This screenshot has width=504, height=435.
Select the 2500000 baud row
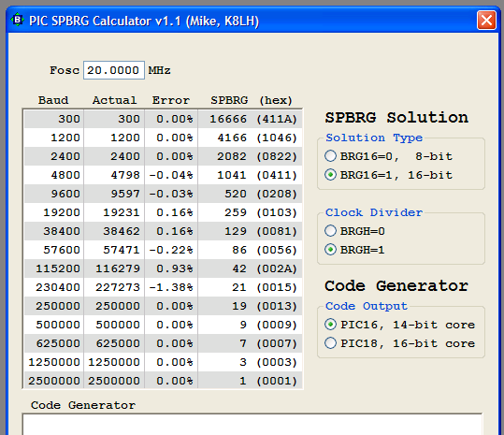[164, 381]
